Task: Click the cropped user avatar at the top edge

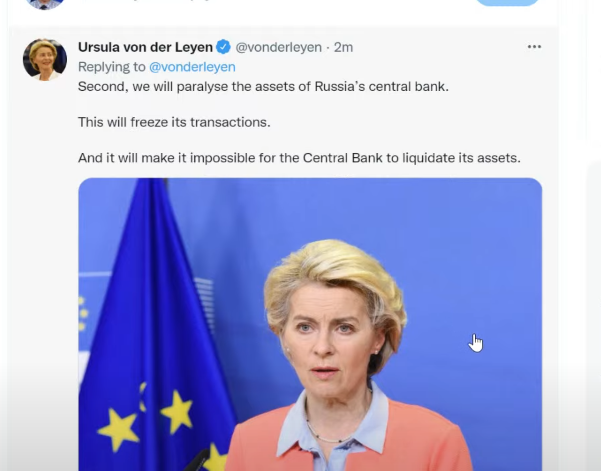Action: click(45, 4)
